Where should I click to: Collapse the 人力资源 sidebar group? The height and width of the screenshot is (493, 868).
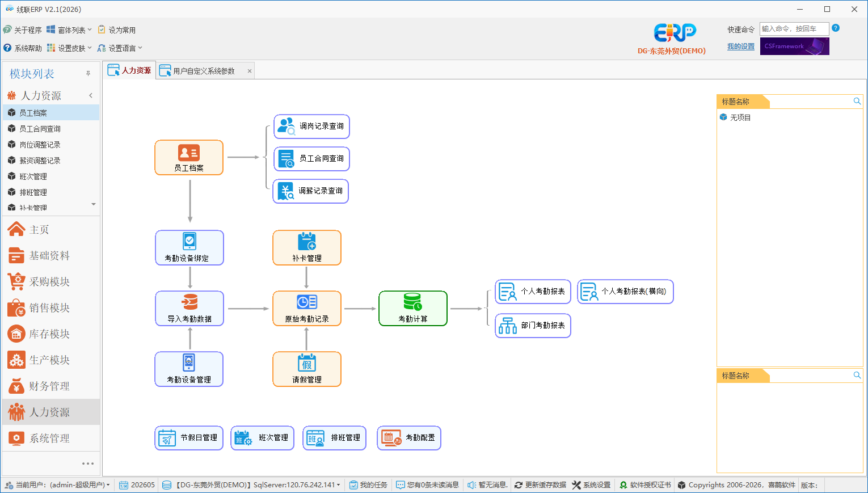(x=91, y=95)
